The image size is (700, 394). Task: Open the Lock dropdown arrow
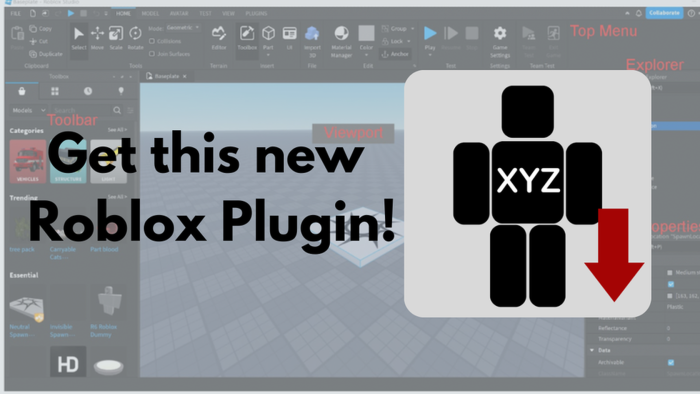(408, 41)
